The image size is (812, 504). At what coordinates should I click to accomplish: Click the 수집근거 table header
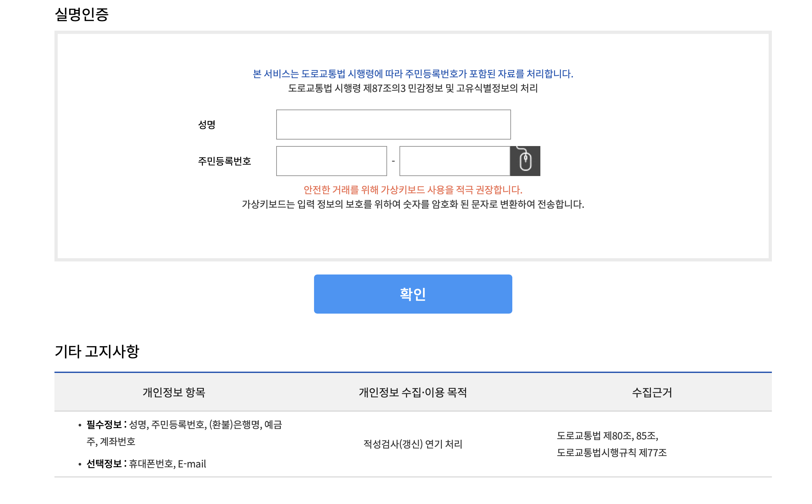pos(652,393)
